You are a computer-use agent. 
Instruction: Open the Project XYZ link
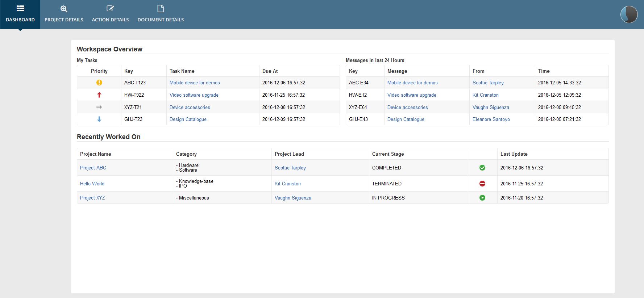pyautogui.click(x=92, y=198)
